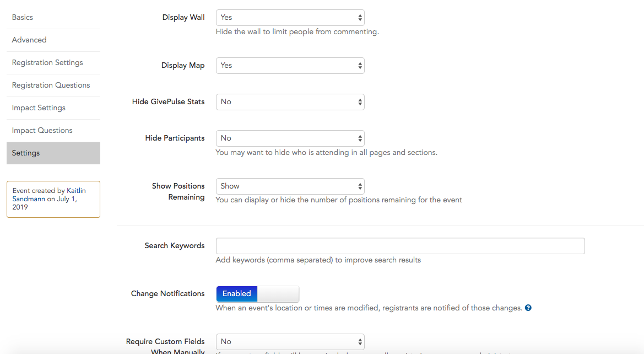
Task: Open the Display Wall dropdown
Action: (290, 18)
